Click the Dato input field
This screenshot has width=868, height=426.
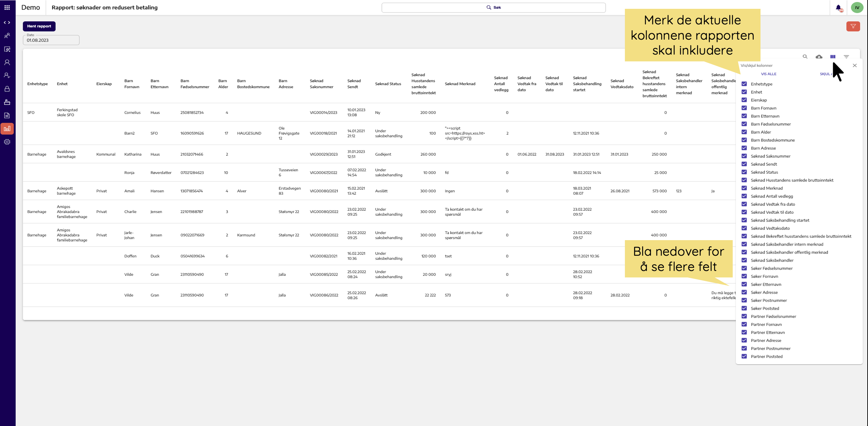(51, 40)
